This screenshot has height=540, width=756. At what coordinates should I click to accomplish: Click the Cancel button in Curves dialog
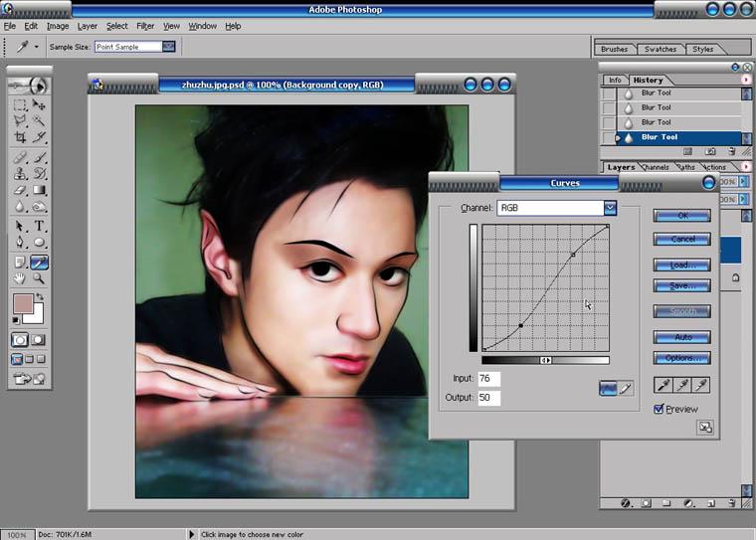(x=682, y=239)
